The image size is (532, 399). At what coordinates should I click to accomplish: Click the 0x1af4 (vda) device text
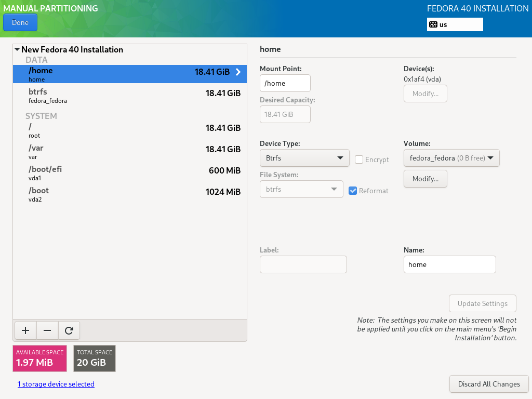pos(422,79)
